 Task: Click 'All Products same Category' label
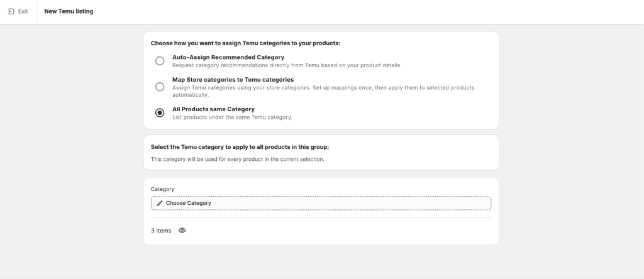[x=214, y=109]
